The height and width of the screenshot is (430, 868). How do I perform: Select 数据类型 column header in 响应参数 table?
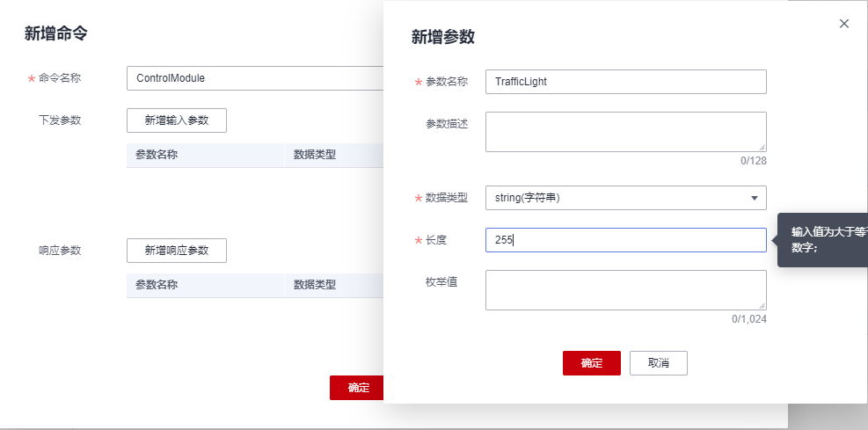click(315, 285)
